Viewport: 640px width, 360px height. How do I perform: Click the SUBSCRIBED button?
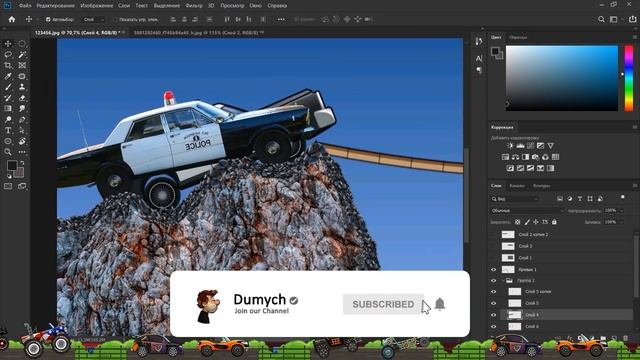[383, 304]
